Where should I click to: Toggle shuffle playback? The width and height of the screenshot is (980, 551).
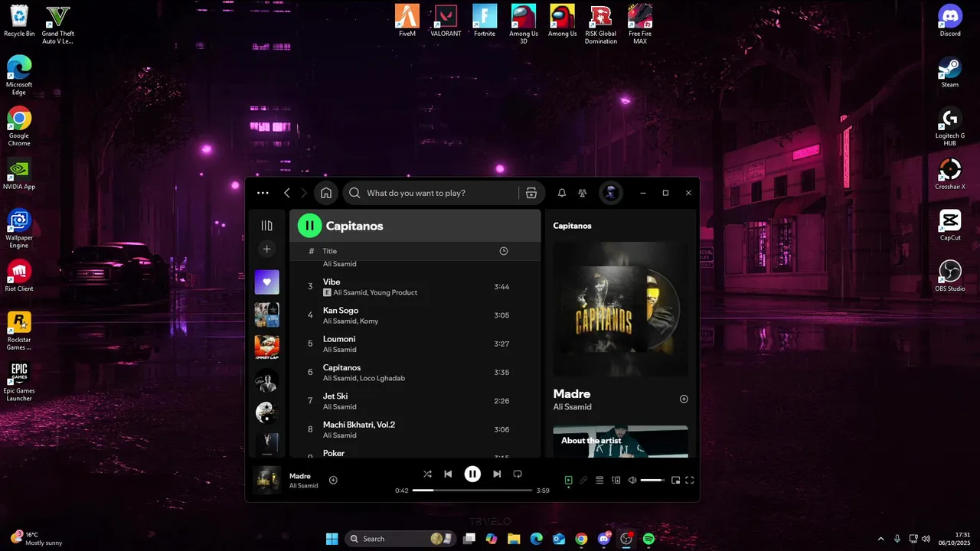click(427, 474)
